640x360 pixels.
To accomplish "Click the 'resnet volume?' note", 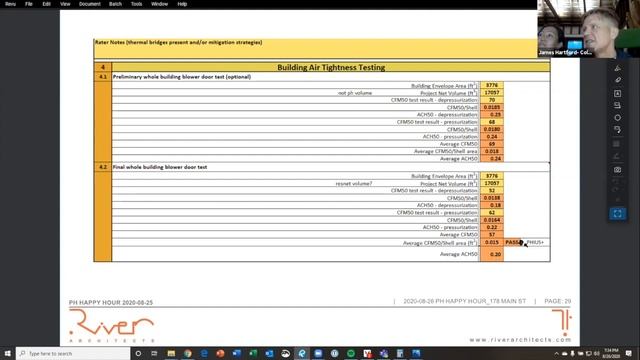I will pos(354,184).
